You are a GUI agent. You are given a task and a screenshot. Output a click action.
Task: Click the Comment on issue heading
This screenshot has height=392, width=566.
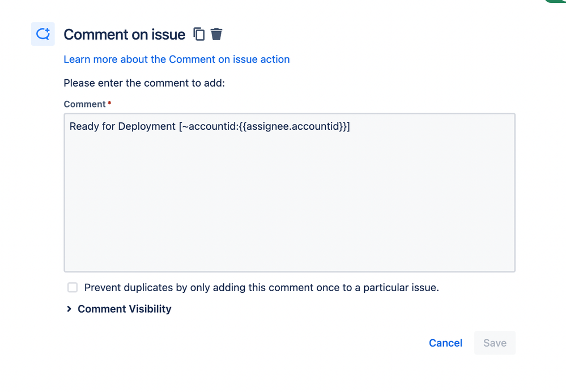[x=124, y=34]
